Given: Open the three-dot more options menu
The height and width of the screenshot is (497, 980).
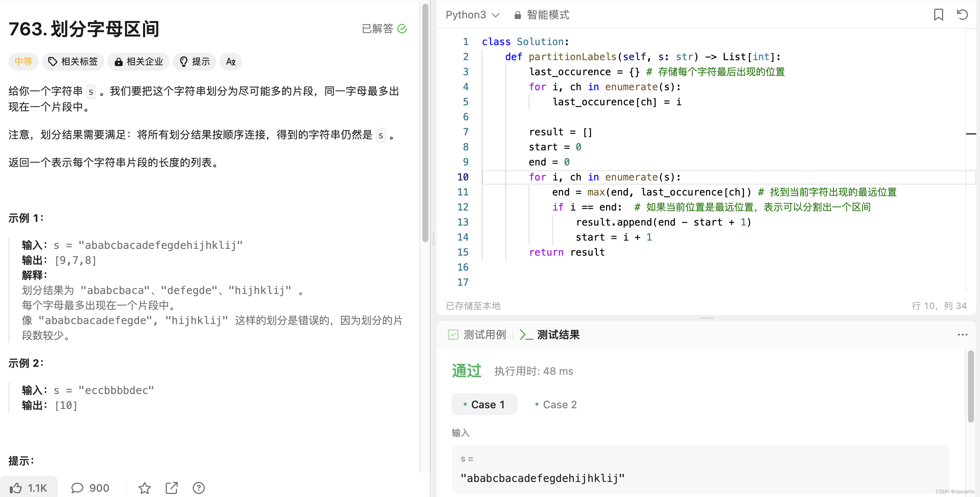Looking at the screenshot, I should [x=962, y=335].
